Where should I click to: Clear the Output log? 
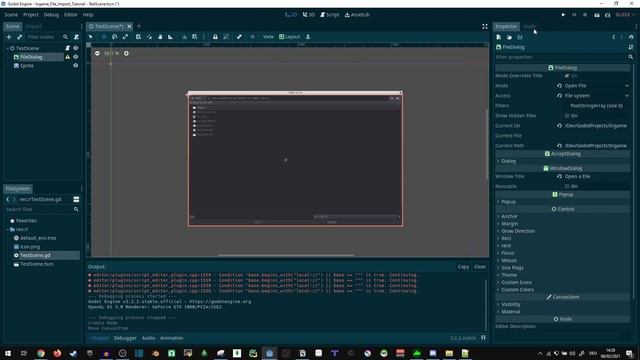click(480, 267)
